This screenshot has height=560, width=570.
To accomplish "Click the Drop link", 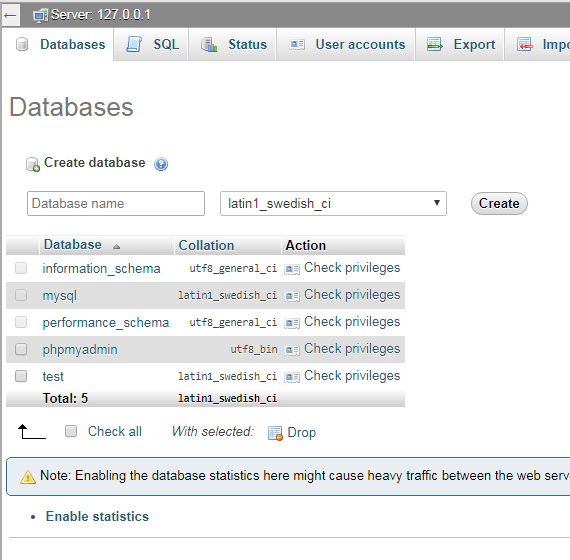I will click(301, 433).
